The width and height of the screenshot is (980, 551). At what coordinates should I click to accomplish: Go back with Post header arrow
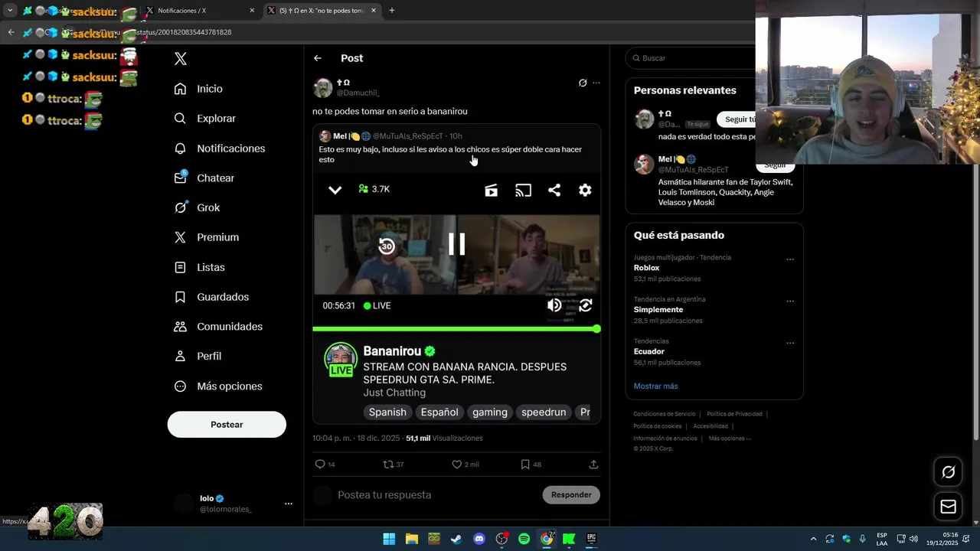click(x=318, y=58)
